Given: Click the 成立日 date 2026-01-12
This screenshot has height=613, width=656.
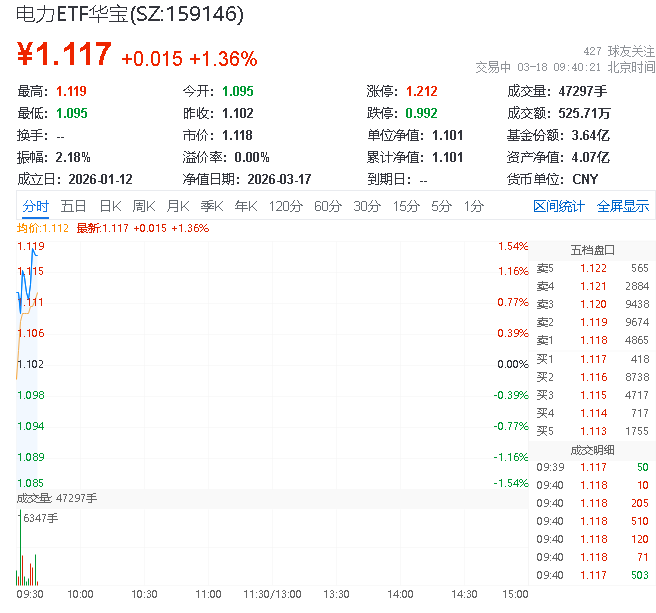Looking at the screenshot, I should [x=100, y=180].
